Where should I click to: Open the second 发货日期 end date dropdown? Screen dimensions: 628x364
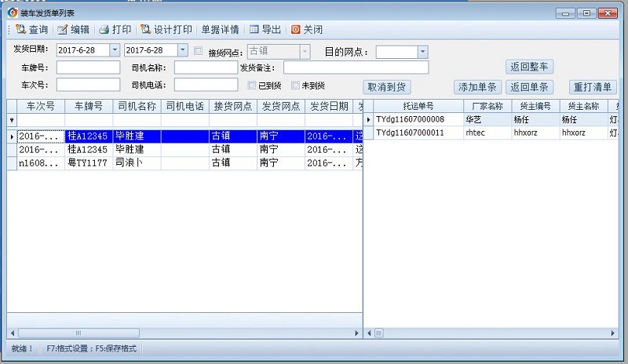(x=183, y=50)
